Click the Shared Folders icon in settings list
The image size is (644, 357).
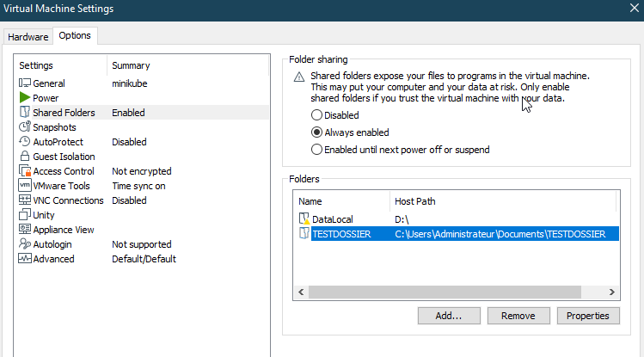[25, 112]
